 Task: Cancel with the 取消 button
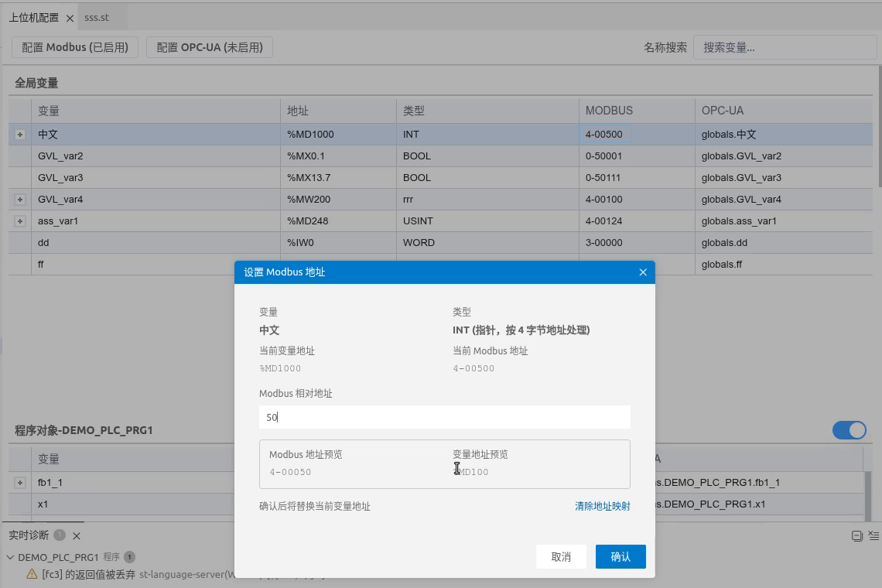(x=561, y=556)
